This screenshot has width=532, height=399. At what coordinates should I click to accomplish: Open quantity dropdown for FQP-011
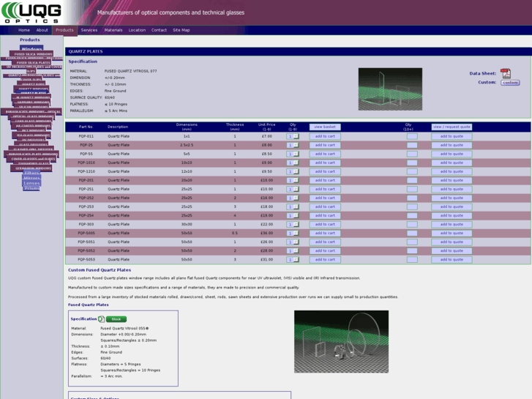click(293, 136)
